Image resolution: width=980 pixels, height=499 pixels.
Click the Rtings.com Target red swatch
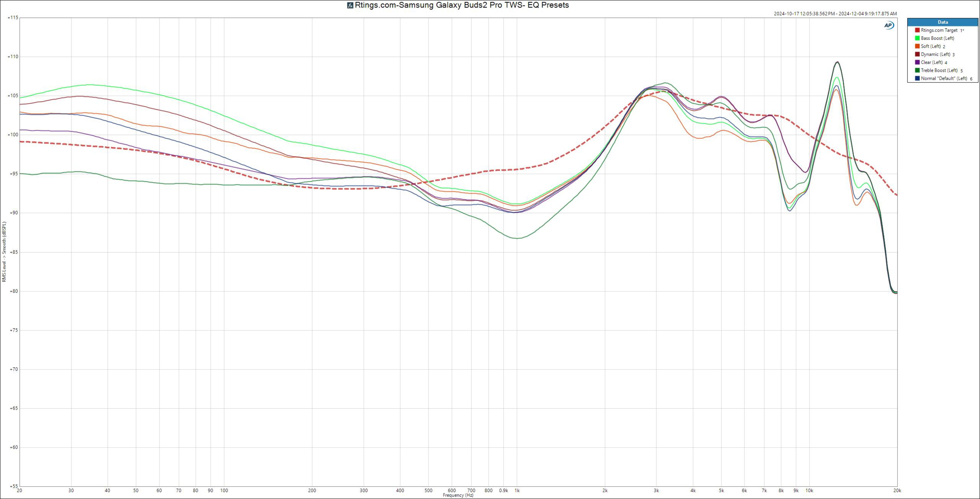(917, 30)
